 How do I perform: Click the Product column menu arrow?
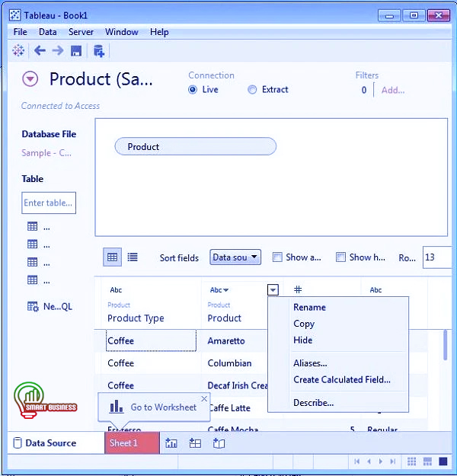tap(273, 289)
